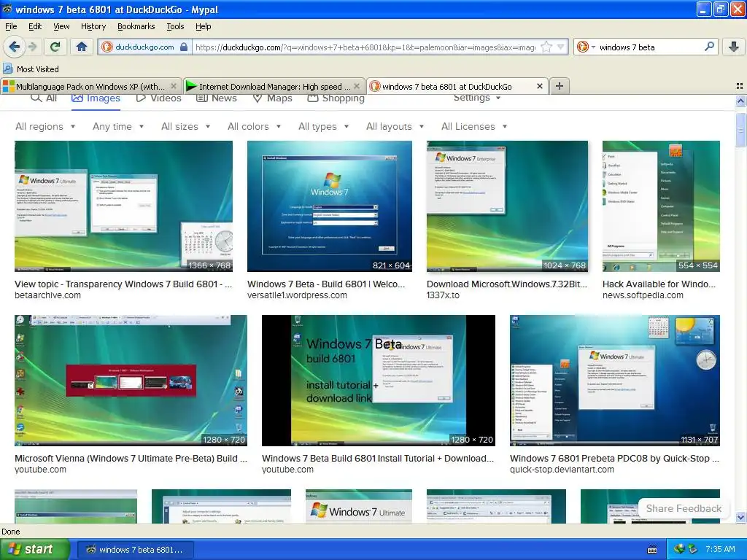This screenshot has width=747, height=560.
Task: Open the History menu
Action: [x=93, y=26]
